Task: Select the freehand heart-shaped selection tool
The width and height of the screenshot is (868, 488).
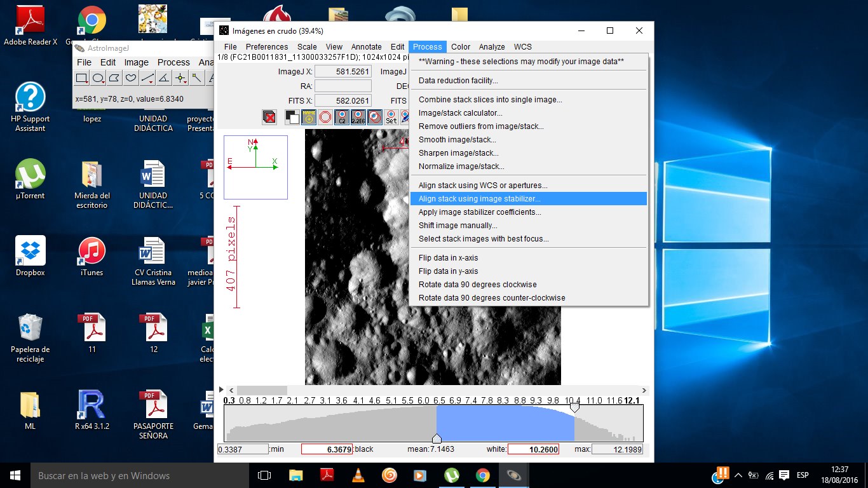Action: (x=131, y=78)
